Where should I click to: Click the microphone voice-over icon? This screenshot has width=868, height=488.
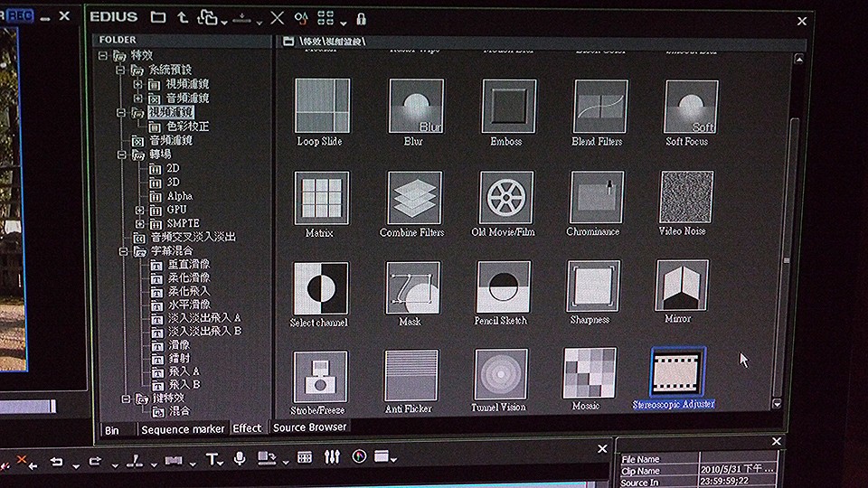click(240, 459)
